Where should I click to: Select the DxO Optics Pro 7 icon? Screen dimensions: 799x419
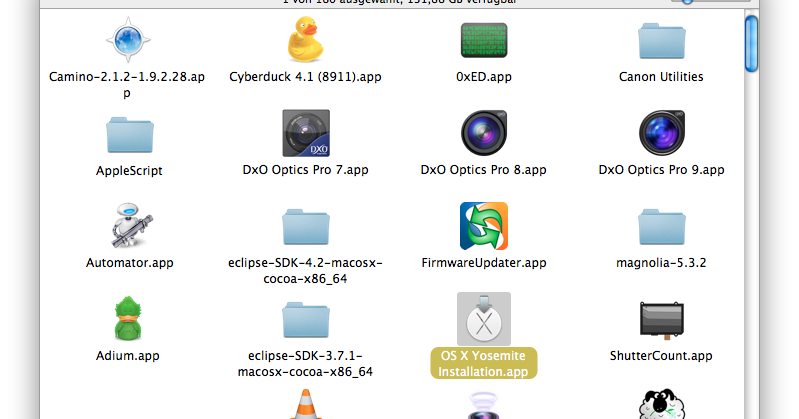(306, 133)
